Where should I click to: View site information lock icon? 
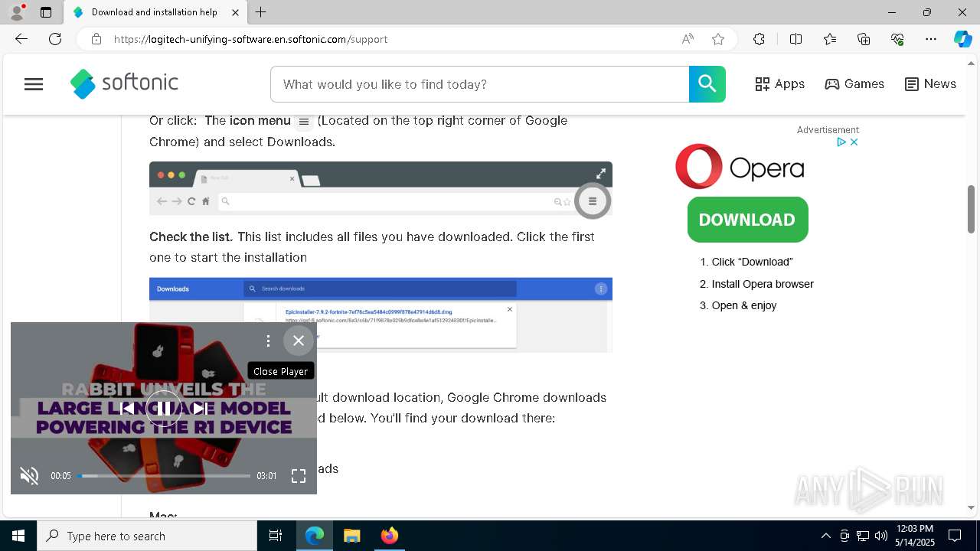96,39
